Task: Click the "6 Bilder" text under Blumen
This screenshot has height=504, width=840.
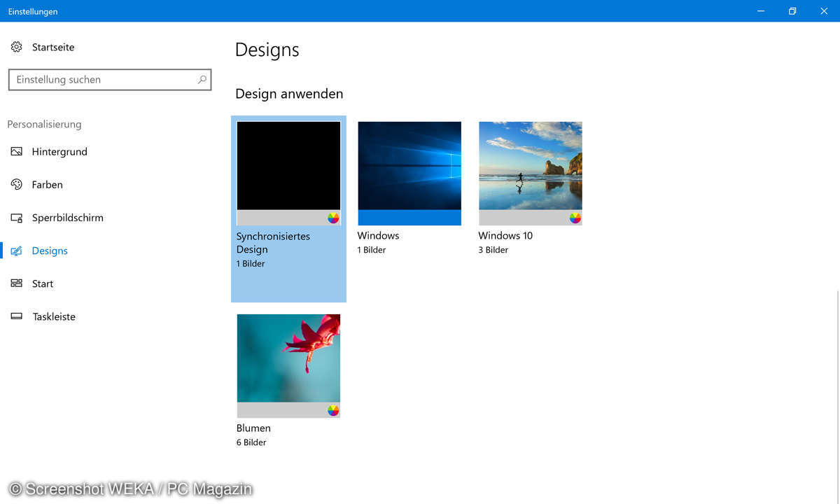Action: 251,442
